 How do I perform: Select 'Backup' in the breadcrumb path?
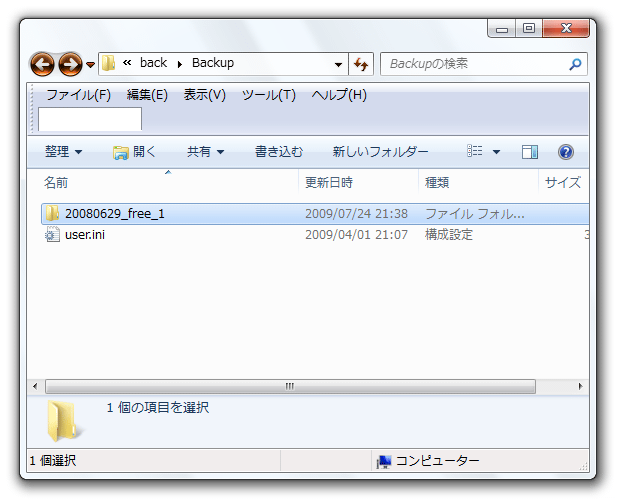(x=213, y=63)
